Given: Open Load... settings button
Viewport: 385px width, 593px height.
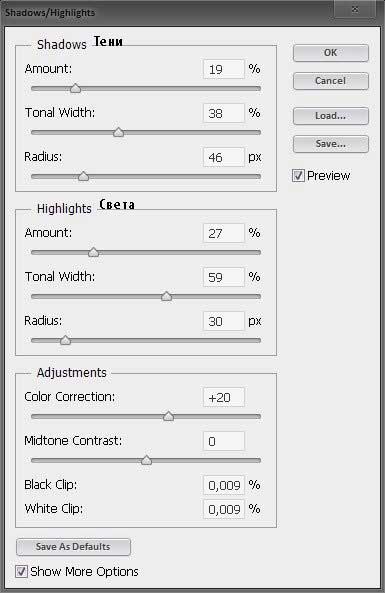Looking at the screenshot, I should pos(331,116).
